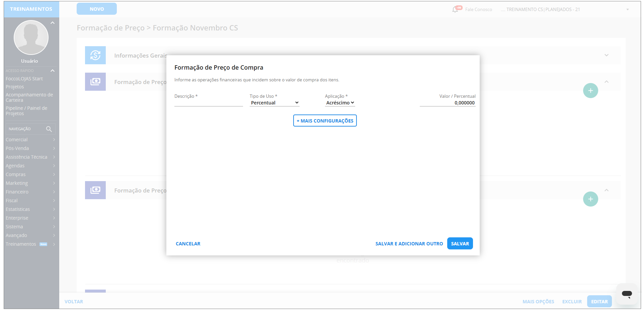This screenshot has width=644, height=311.
Task: Open Pipeline / Painel de Projetos link
Action: point(26,111)
